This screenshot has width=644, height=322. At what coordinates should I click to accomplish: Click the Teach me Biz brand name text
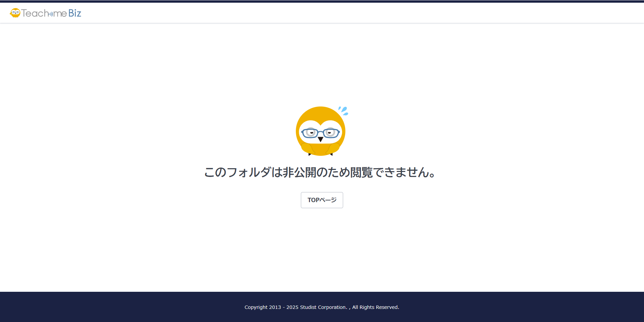[x=51, y=13]
